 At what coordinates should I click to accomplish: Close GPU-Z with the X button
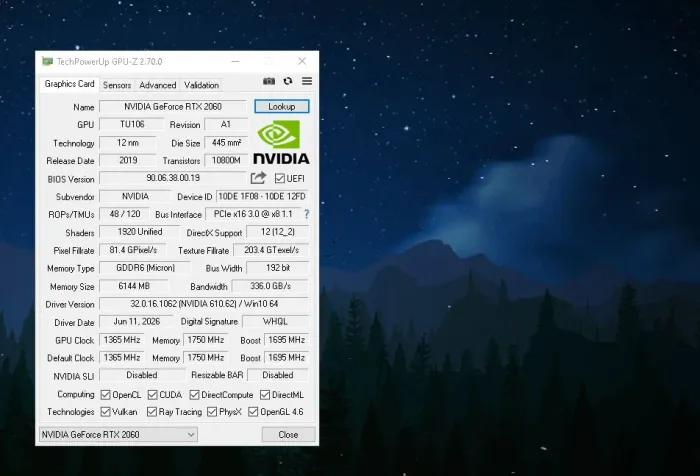(x=302, y=61)
